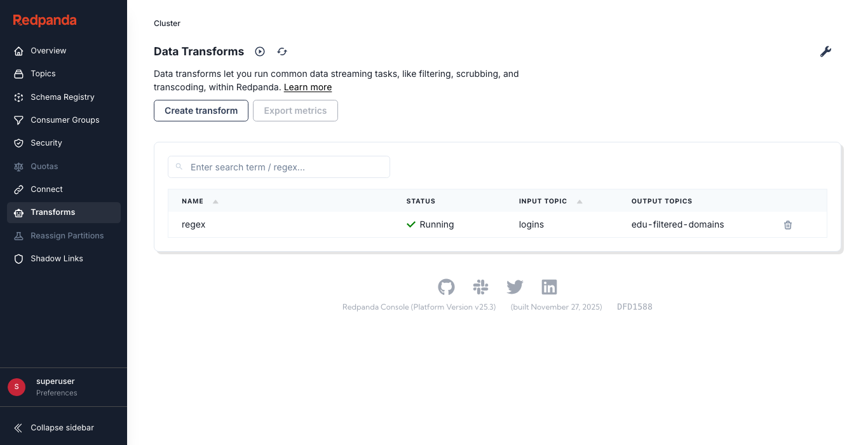Click the Create transform button
The image size is (868, 445).
coord(201,111)
